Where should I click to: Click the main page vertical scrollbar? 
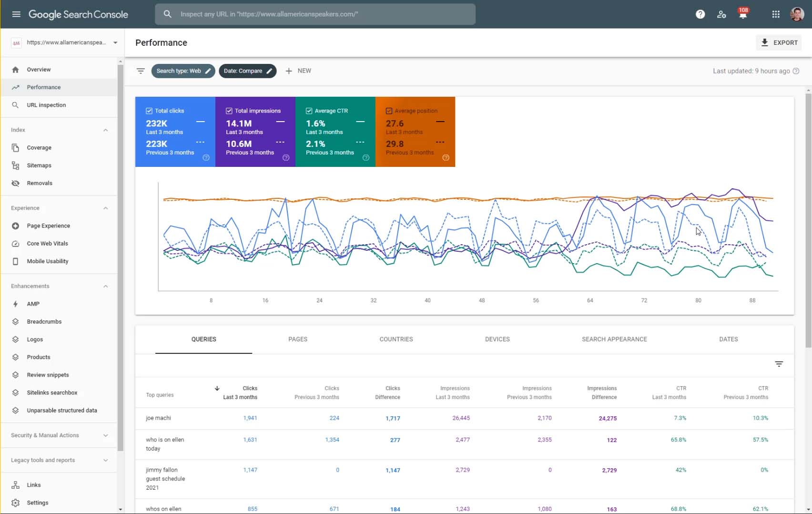tap(808, 219)
